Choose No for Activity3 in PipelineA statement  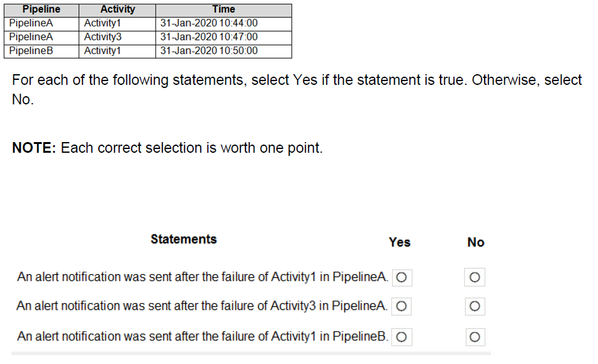tap(475, 306)
